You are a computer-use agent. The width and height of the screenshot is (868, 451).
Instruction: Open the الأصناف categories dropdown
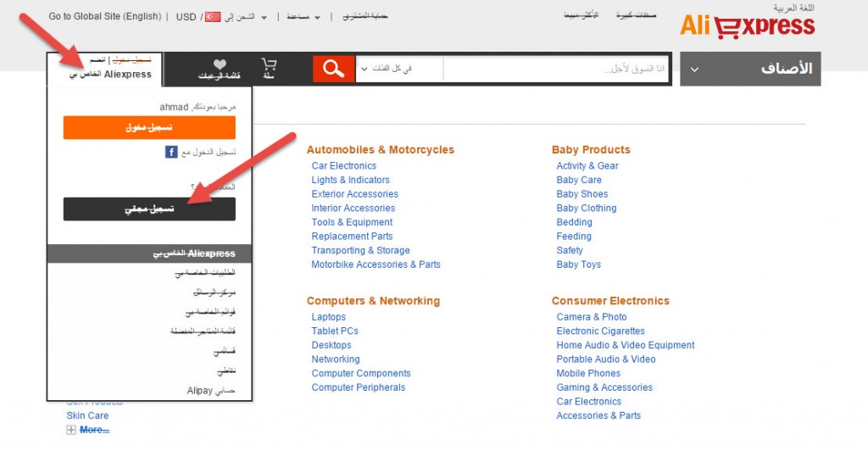pyautogui.click(x=750, y=69)
